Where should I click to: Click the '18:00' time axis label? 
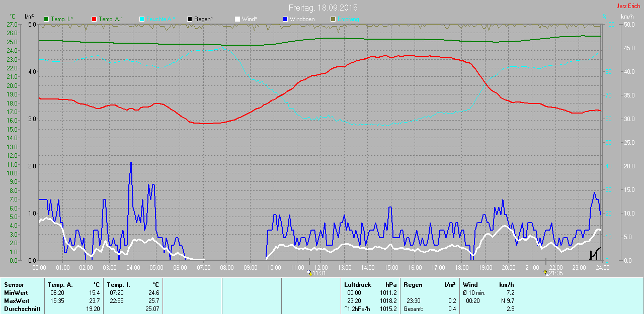point(461,267)
